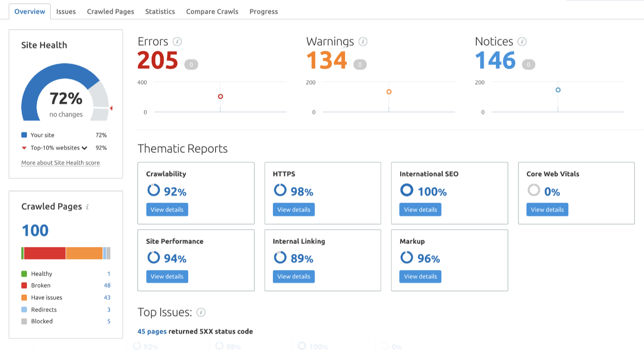The height and width of the screenshot is (353, 644).
Task: Click the info icon next to Notices
Action: 522,42
